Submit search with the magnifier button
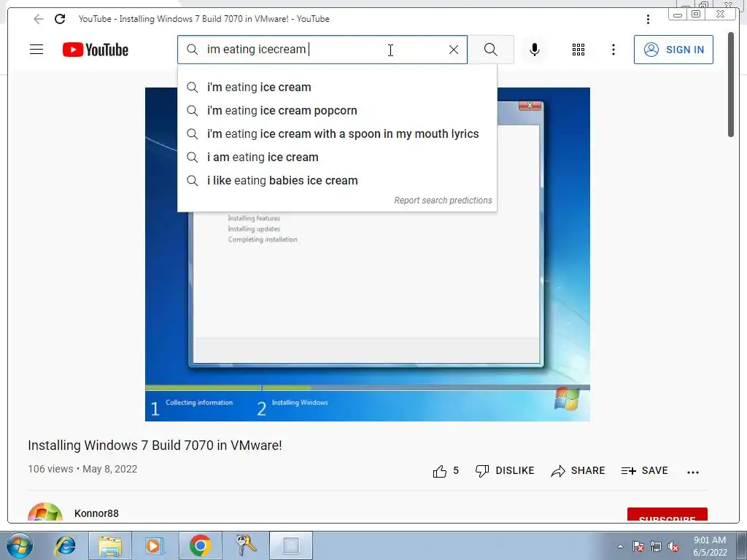 (x=491, y=50)
